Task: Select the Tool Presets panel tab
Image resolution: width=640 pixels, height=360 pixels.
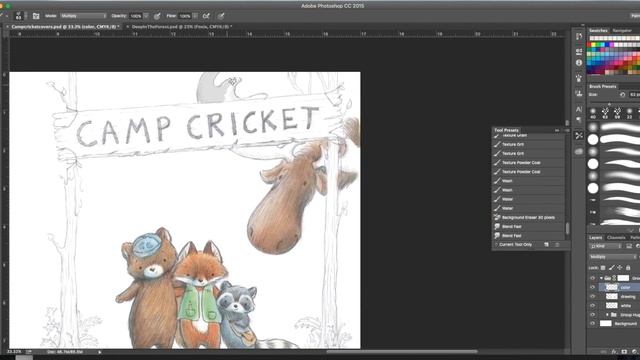Action: pyautogui.click(x=507, y=130)
